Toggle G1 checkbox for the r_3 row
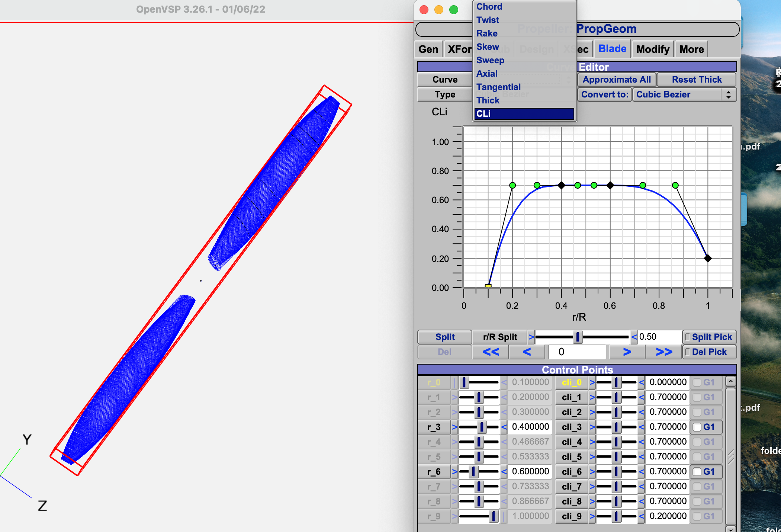 [x=697, y=427]
